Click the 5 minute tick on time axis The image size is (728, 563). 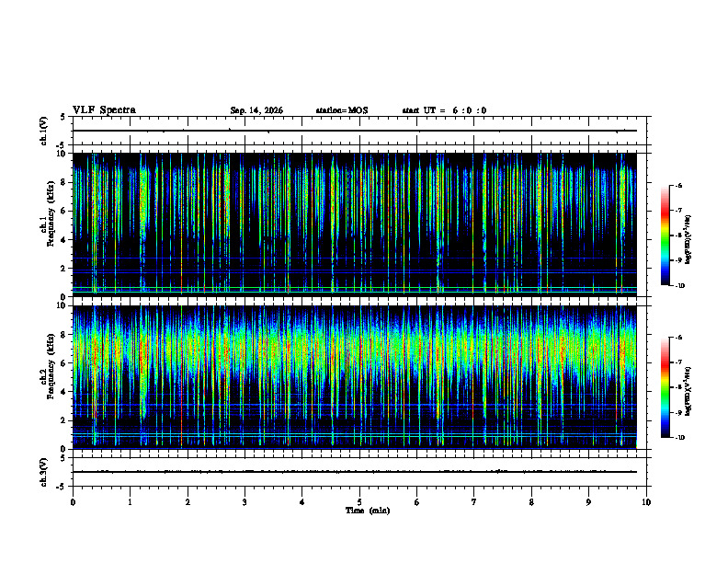coord(359,502)
